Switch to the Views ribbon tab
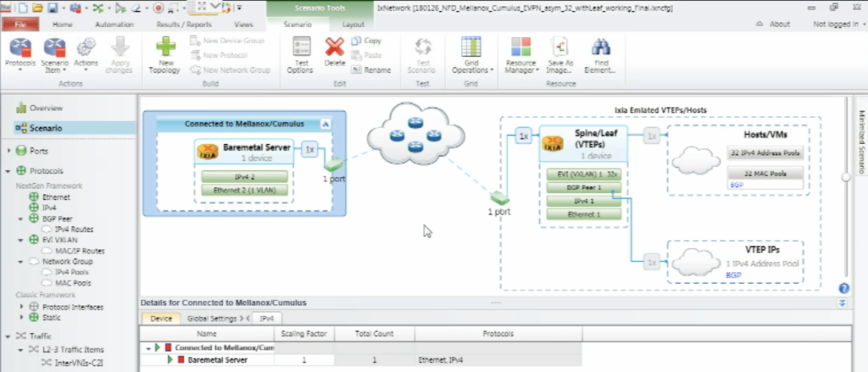Screen dimensions: 868x372 (x=243, y=25)
